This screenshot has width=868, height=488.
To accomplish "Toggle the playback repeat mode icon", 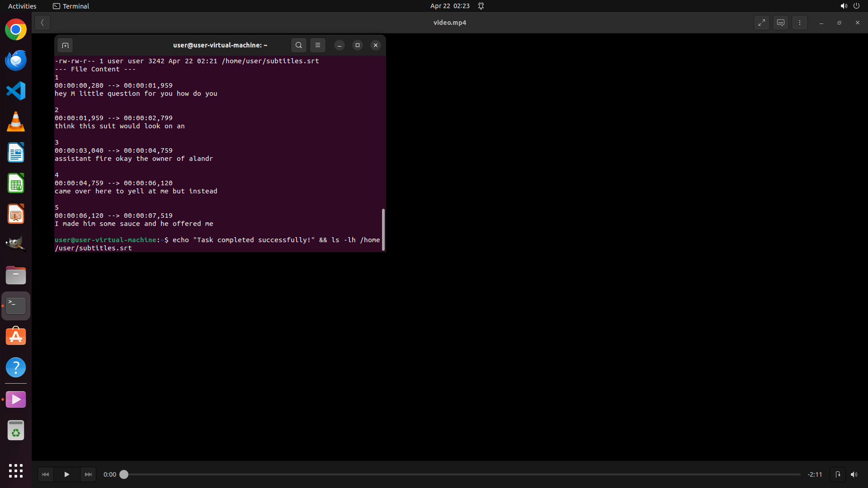I will [838, 474].
